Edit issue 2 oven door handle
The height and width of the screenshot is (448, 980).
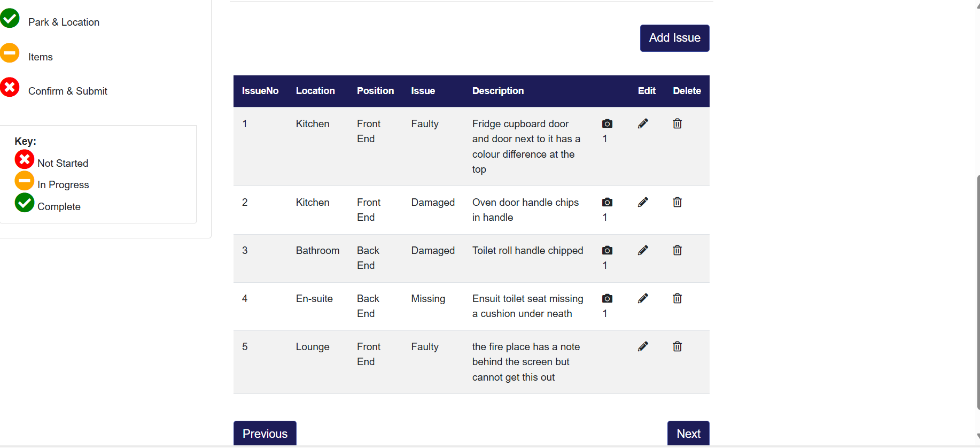[x=643, y=202]
